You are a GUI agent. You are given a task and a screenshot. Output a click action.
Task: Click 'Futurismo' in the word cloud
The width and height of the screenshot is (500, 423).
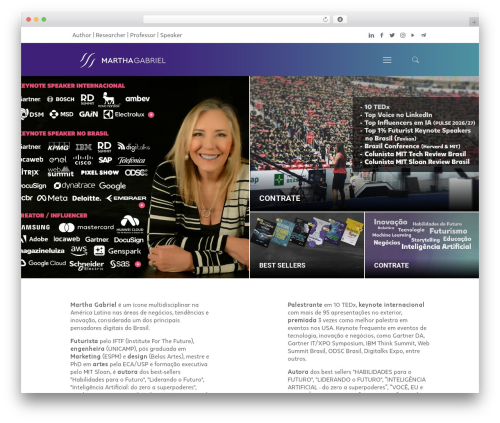pyautogui.click(x=448, y=231)
